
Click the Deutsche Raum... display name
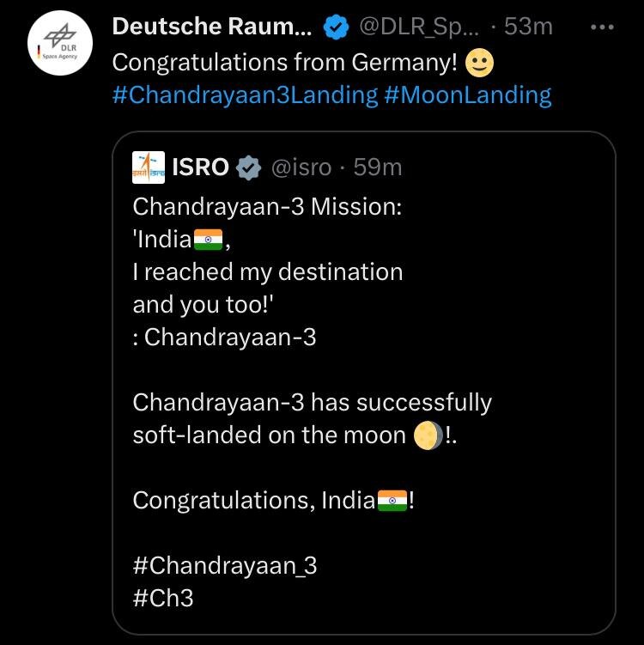(x=211, y=27)
